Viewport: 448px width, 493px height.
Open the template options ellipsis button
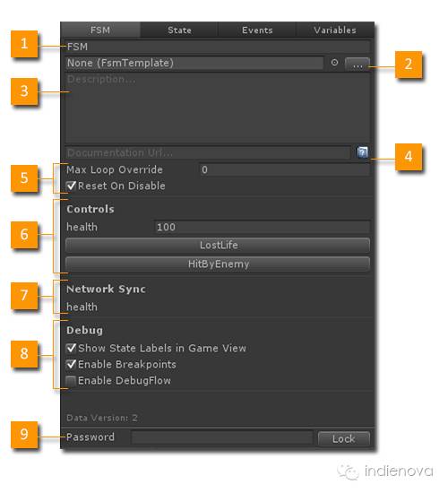coord(358,65)
